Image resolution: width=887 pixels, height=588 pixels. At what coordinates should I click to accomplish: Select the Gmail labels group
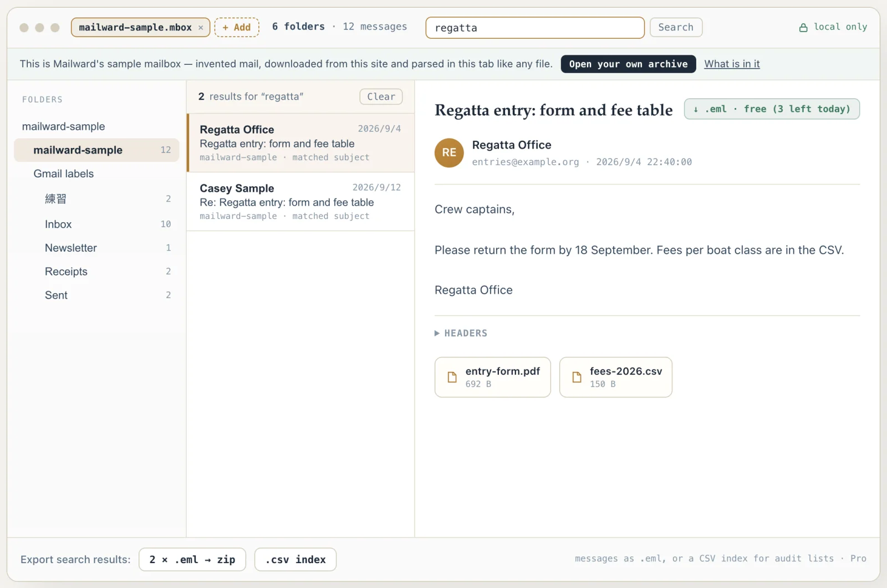63,173
